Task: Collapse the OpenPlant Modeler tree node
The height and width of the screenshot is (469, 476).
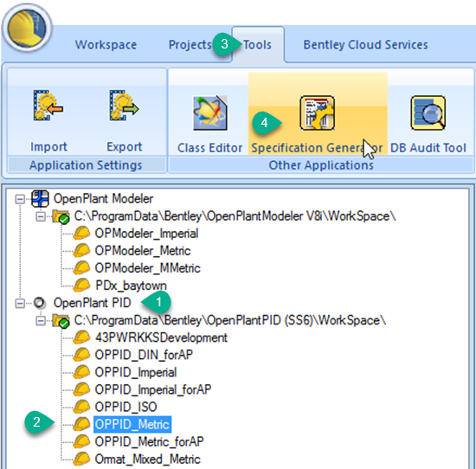Action: (20, 199)
